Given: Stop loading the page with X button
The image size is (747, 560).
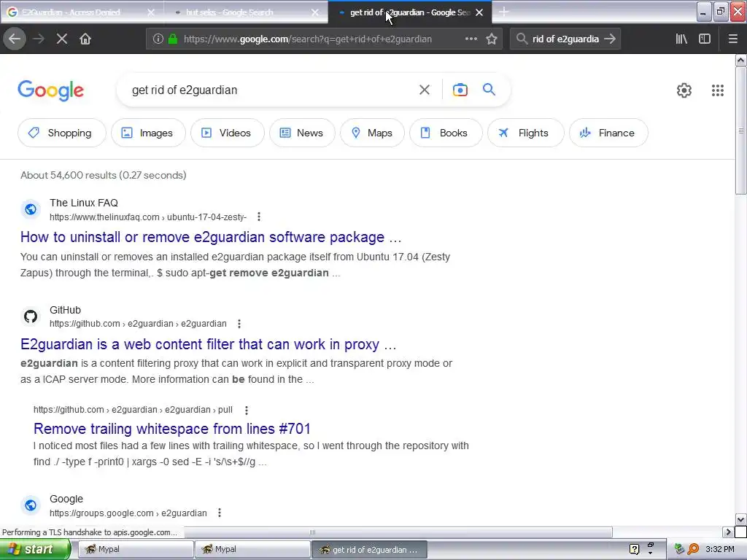Looking at the screenshot, I should [61, 39].
